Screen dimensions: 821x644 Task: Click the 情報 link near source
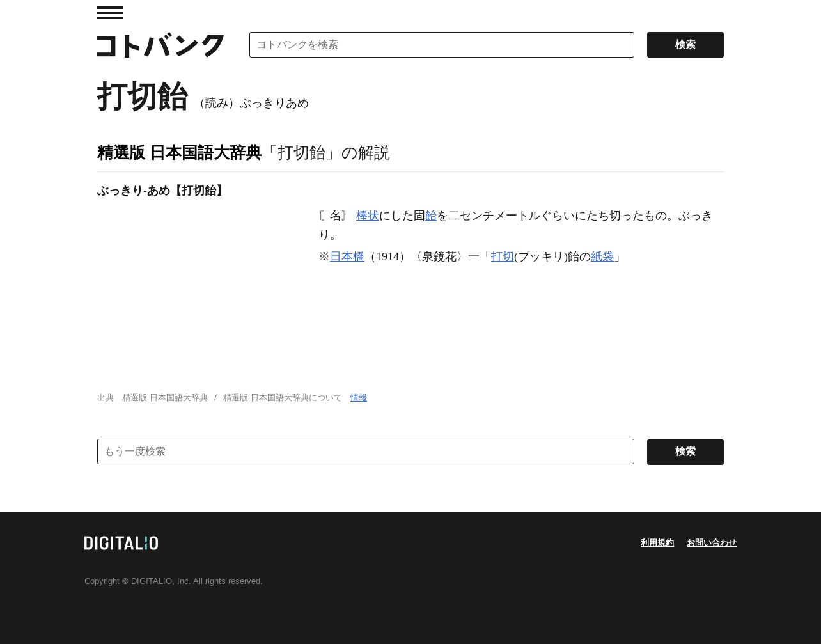click(359, 398)
